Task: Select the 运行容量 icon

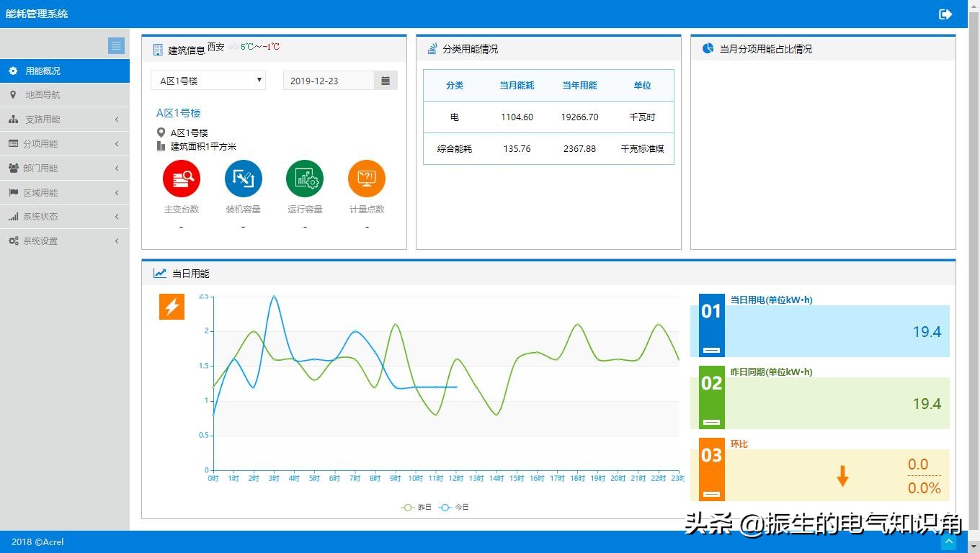Action: click(x=305, y=179)
